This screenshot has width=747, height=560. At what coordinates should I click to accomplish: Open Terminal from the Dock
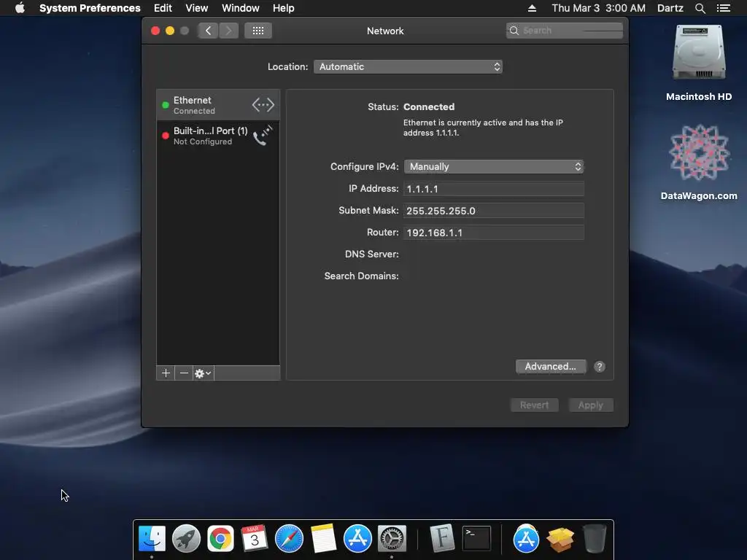[476, 539]
